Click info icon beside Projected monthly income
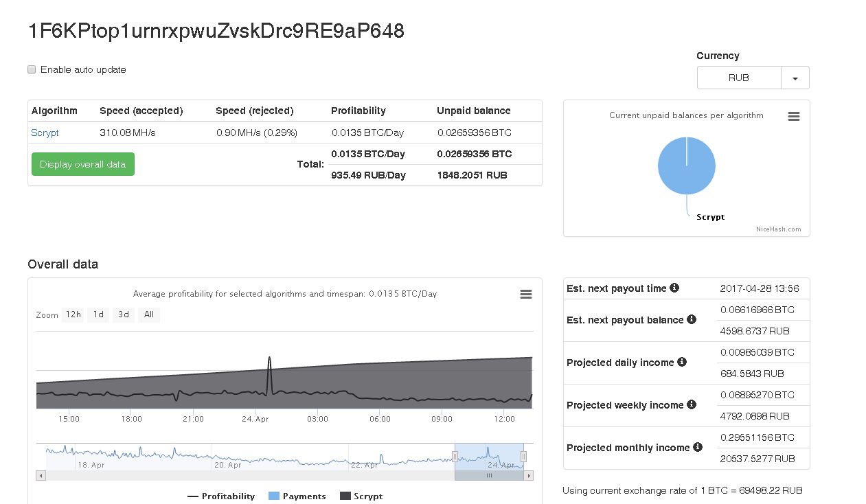 coord(698,447)
